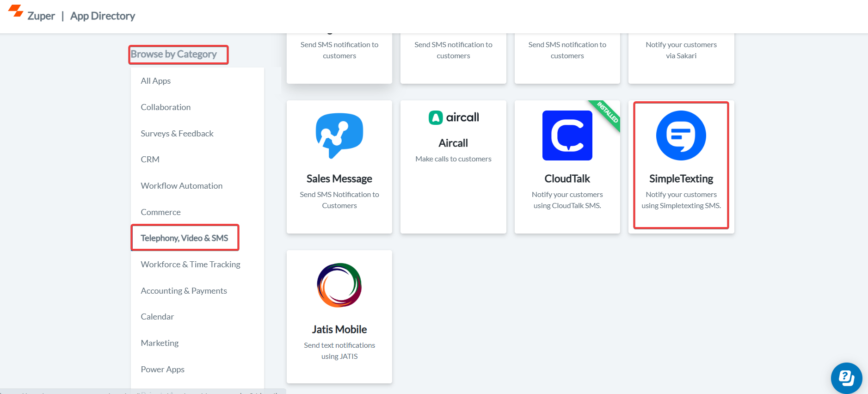Click 'Make calls to customers' description
The height and width of the screenshot is (394, 868).
click(453, 159)
